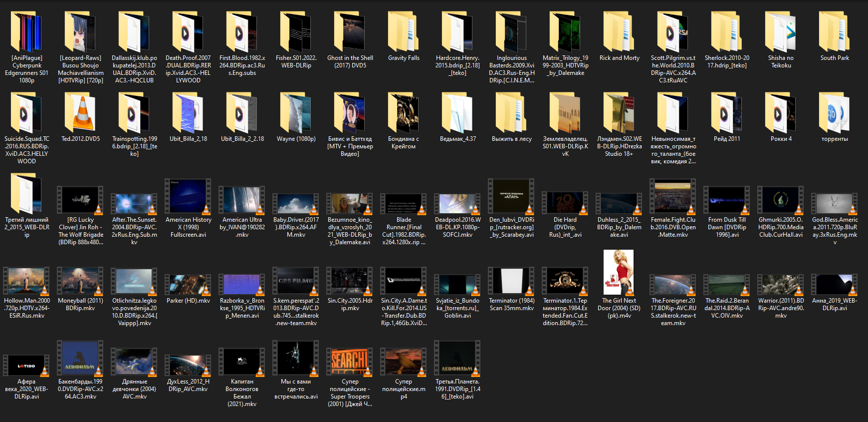868x422 pixels.
Task: Select the Выжить в лесу folder icon
Action: tap(511, 113)
